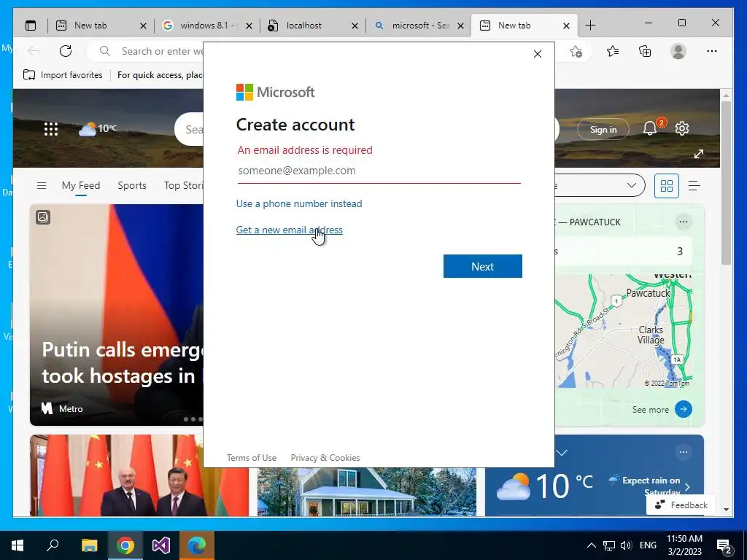Click the Next button

[x=483, y=266]
